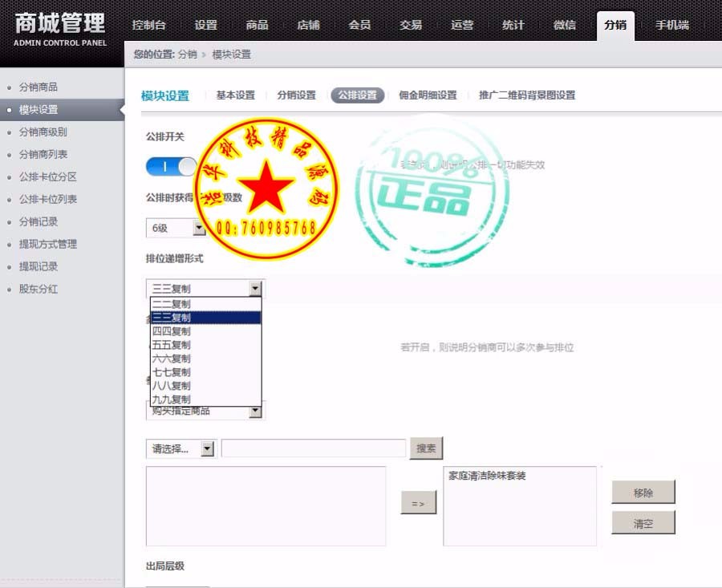Click the empty search results listbox
The image size is (722, 588).
(266, 506)
